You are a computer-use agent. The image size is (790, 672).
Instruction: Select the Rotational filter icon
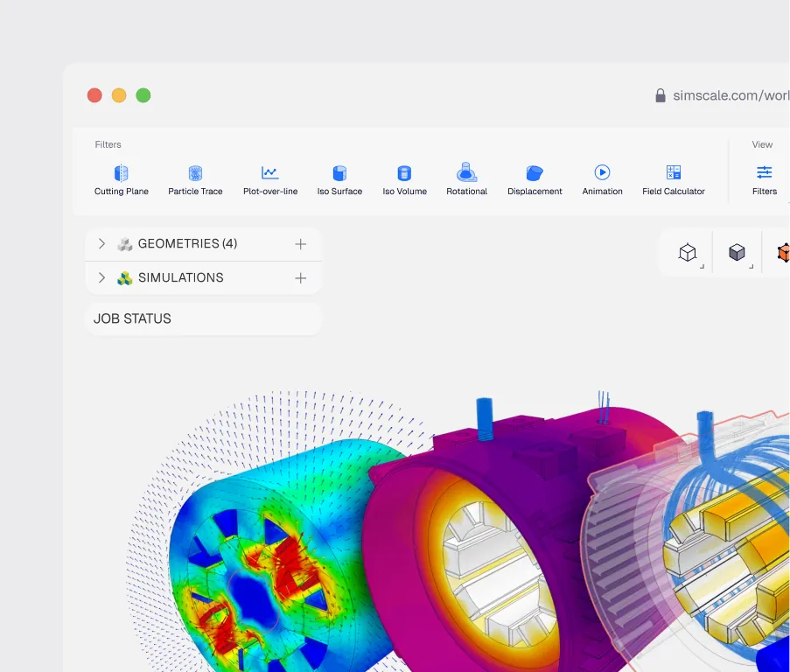(x=466, y=172)
